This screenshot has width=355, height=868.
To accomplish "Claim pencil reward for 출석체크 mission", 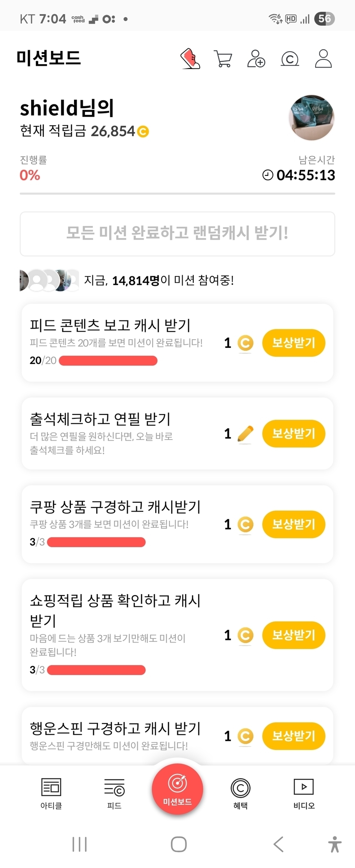I will click(x=293, y=433).
